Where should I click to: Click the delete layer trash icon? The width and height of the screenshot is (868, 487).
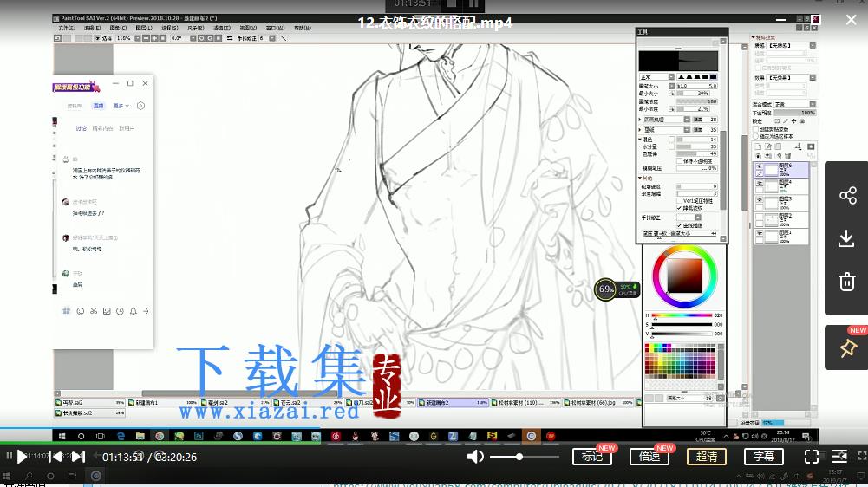(x=787, y=156)
